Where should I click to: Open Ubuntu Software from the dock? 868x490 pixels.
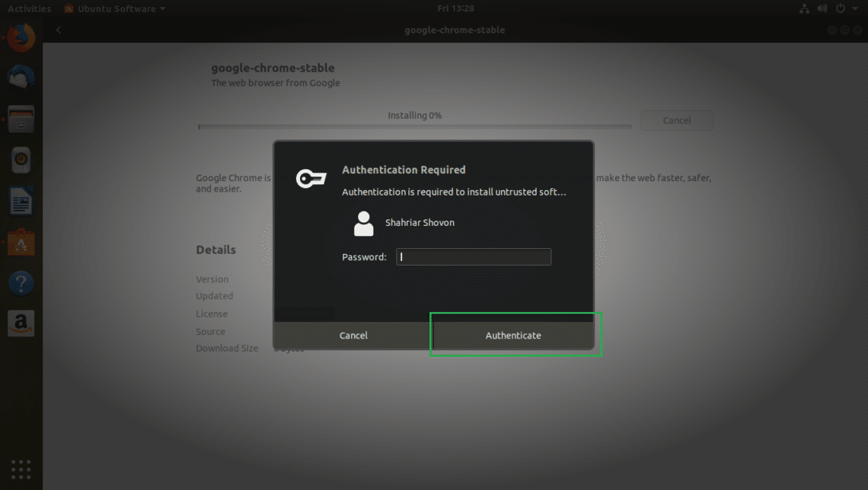21,242
